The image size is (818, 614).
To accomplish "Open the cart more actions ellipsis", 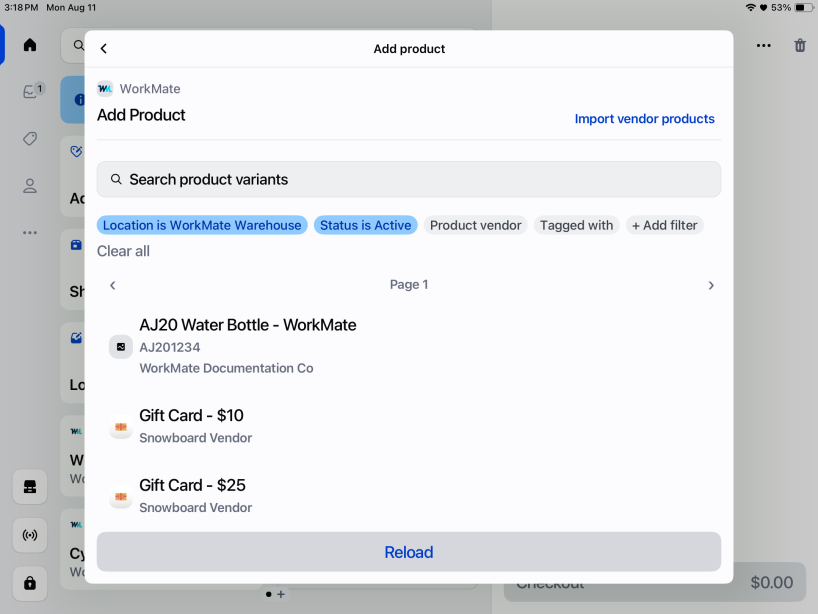I will click(x=764, y=45).
